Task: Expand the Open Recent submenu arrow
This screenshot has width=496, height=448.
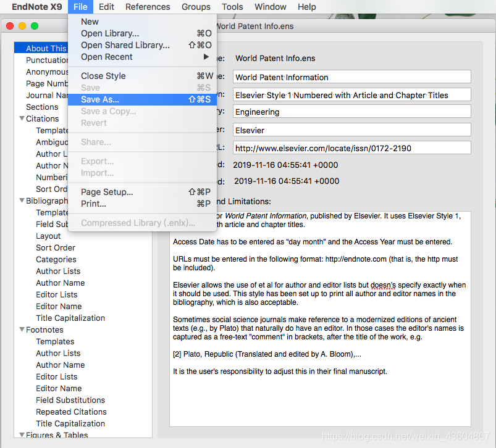Action: [206, 57]
